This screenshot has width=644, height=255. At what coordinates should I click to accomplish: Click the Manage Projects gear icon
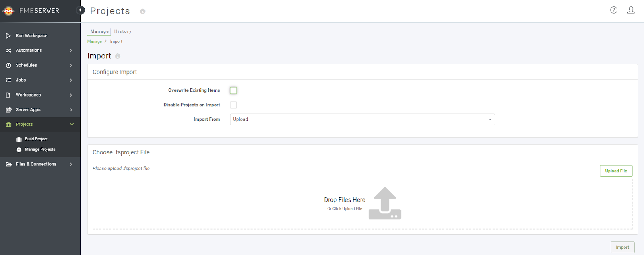click(19, 150)
